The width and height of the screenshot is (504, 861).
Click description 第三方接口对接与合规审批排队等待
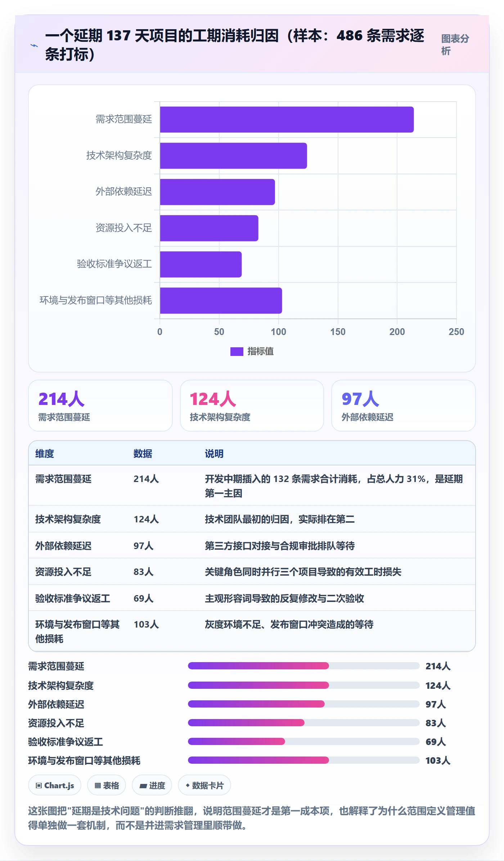click(x=280, y=546)
